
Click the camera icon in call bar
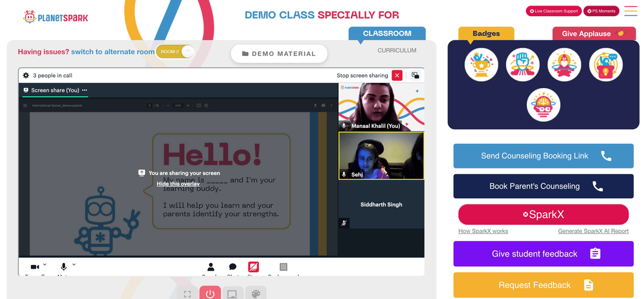click(x=35, y=267)
